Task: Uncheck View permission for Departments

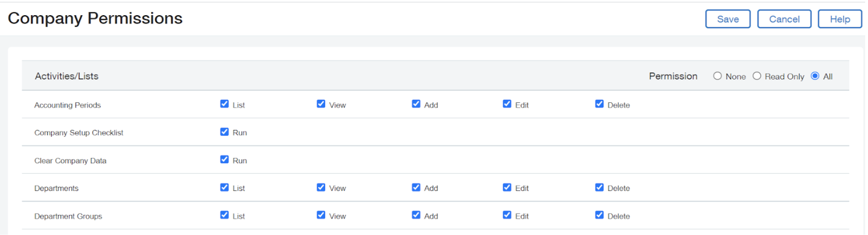Action: 321,187
